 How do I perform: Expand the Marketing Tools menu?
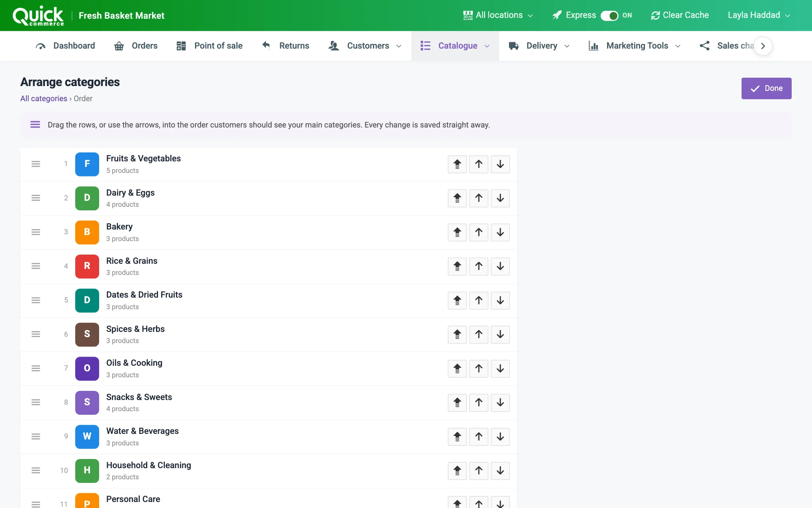tap(634, 46)
